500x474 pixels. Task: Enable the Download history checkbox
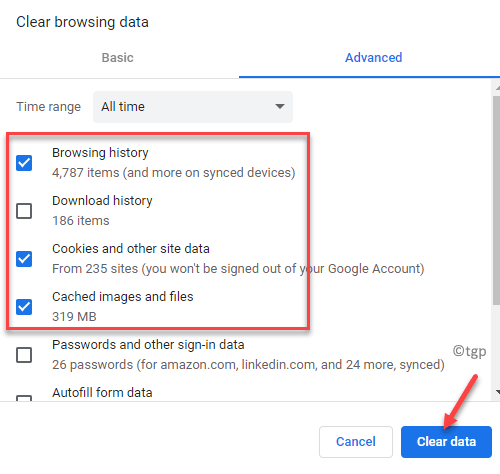pyautogui.click(x=24, y=211)
